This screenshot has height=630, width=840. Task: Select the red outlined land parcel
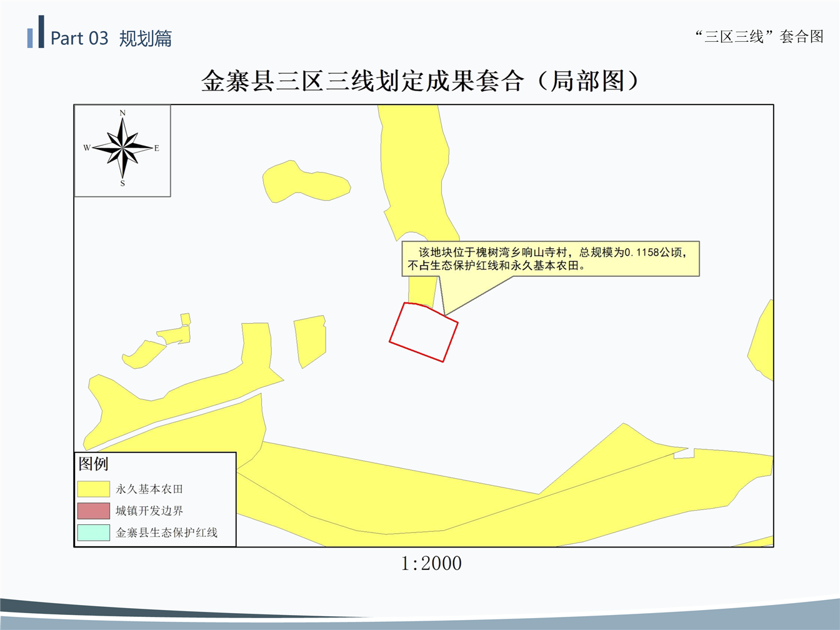click(x=424, y=332)
